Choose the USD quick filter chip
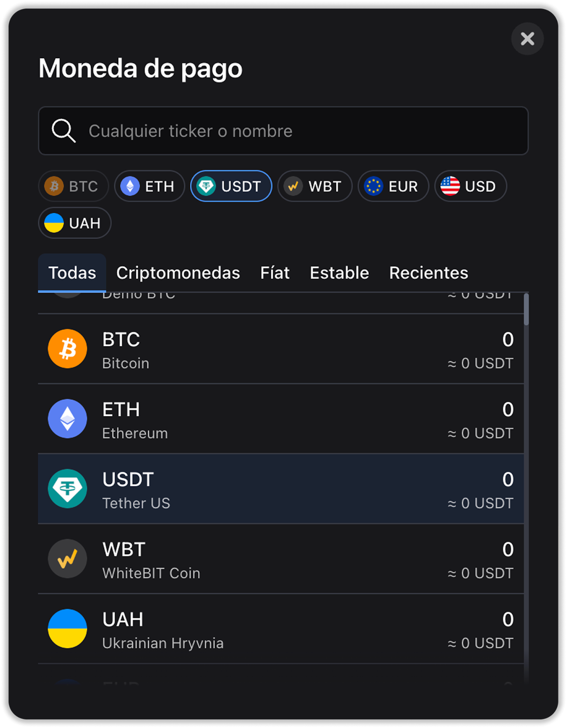Viewport: 567px width, 728px height. click(x=470, y=186)
